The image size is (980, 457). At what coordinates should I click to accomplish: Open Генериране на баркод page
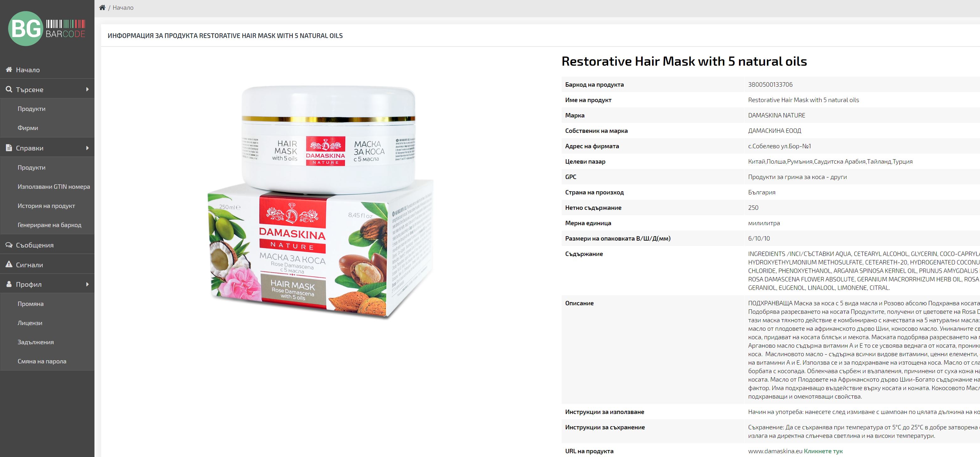click(50, 225)
